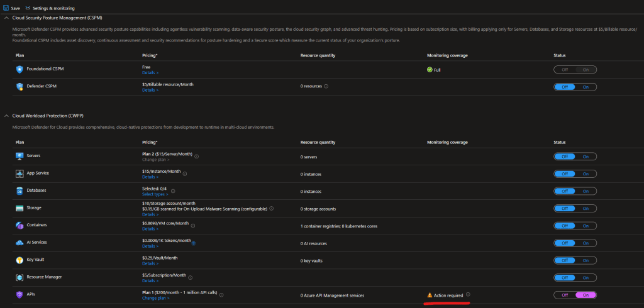Viewport: 644px width, 308px height.
Task: Collapse the Cloud Security Posture Management section
Action: point(6,18)
